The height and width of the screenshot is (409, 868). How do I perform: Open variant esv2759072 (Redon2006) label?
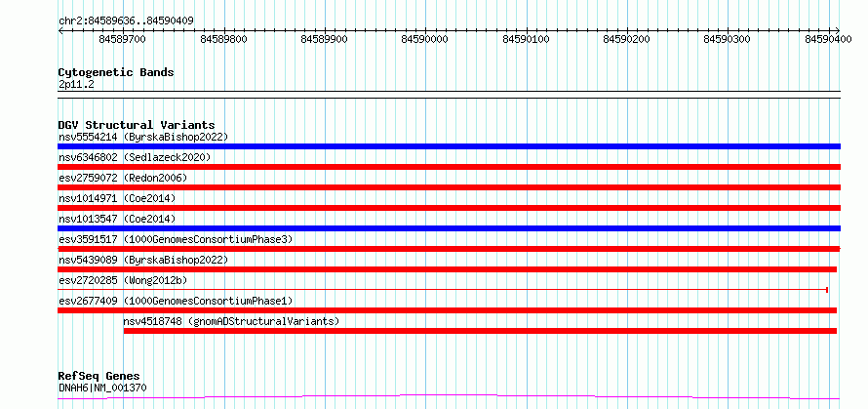[x=123, y=178]
